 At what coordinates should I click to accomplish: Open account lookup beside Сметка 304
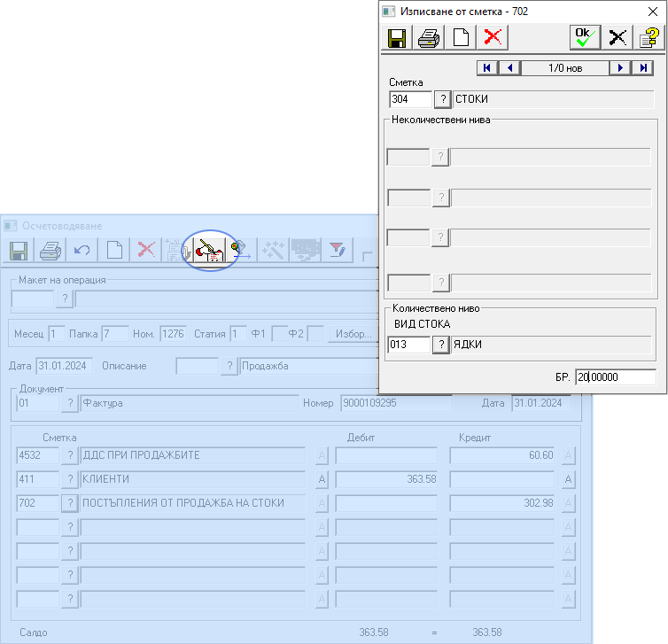tap(442, 99)
